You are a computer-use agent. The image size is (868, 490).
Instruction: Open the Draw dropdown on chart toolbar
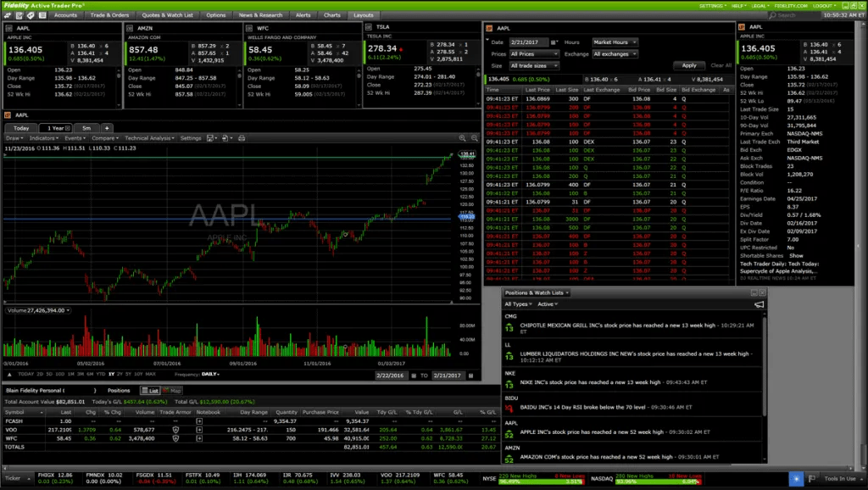[14, 138]
